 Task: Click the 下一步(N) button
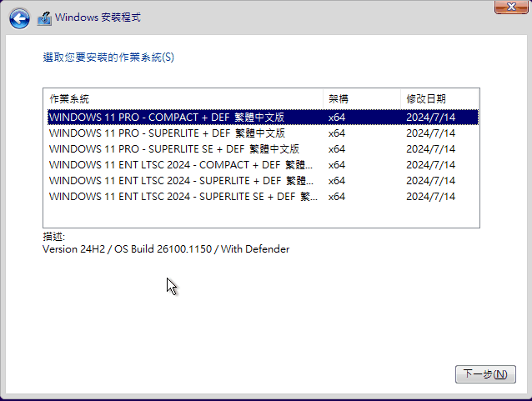point(485,374)
